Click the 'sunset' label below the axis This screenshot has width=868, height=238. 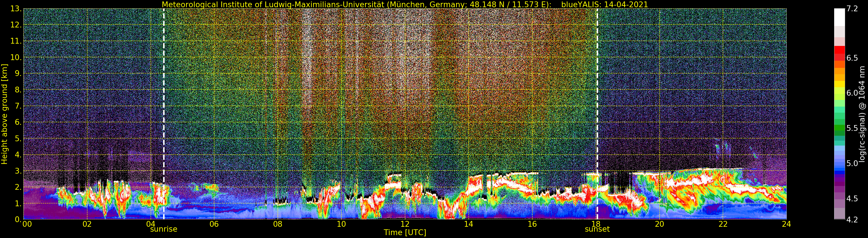pyautogui.click(x=597, y=229)
